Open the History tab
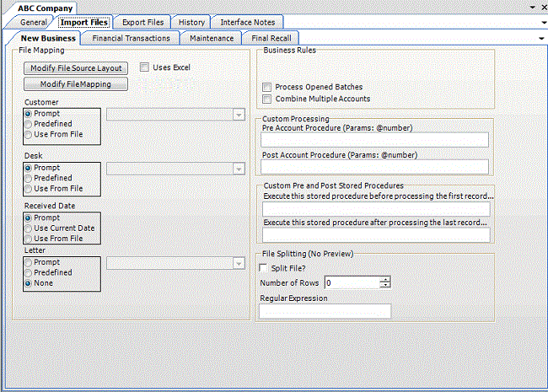Image resolution: width=548 pixels, height=392 pixels. pos(191,22)
